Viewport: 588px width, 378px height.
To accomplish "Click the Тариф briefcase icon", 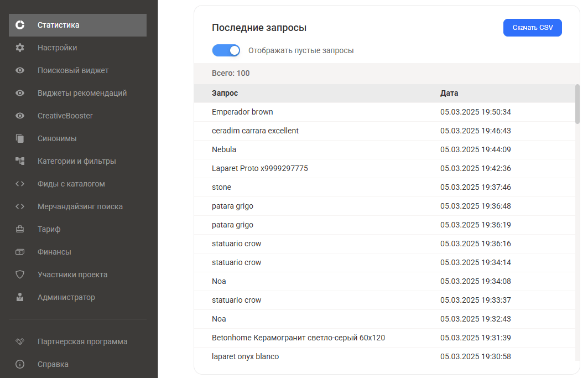I will (20, 229).
